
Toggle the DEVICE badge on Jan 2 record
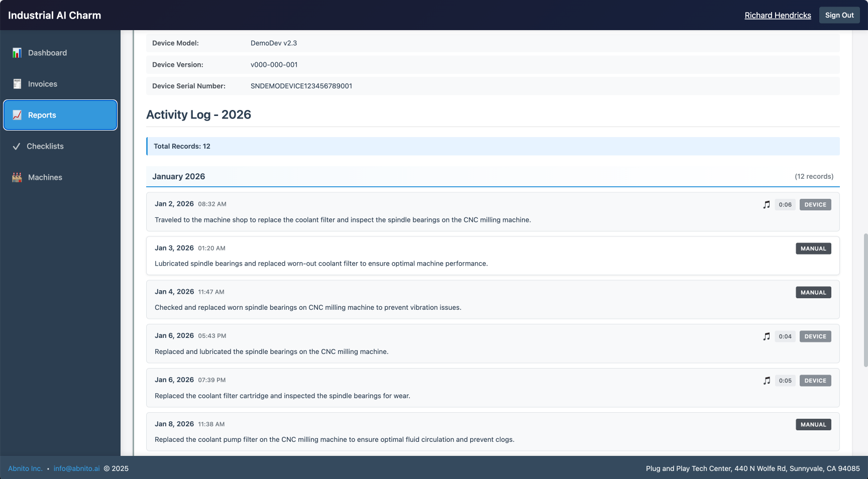(815, 204)
